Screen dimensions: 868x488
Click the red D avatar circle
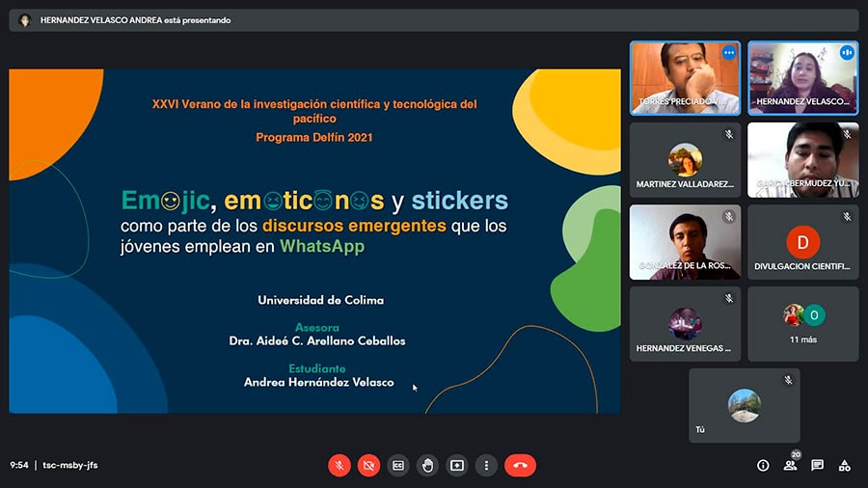802,242
